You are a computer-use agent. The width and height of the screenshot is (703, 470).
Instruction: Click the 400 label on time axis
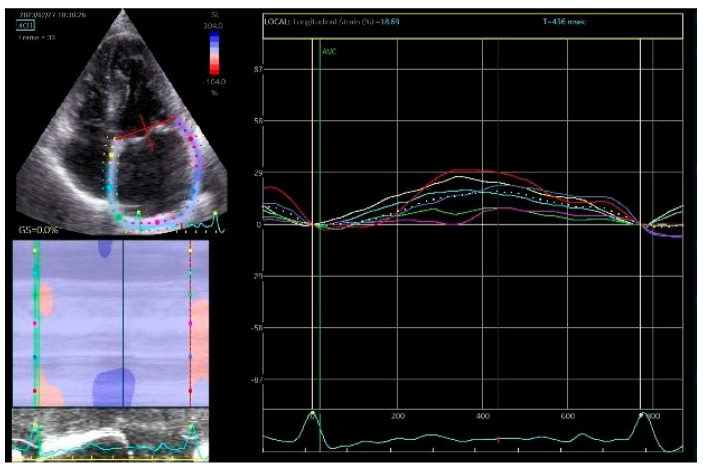tap(483, 416)
